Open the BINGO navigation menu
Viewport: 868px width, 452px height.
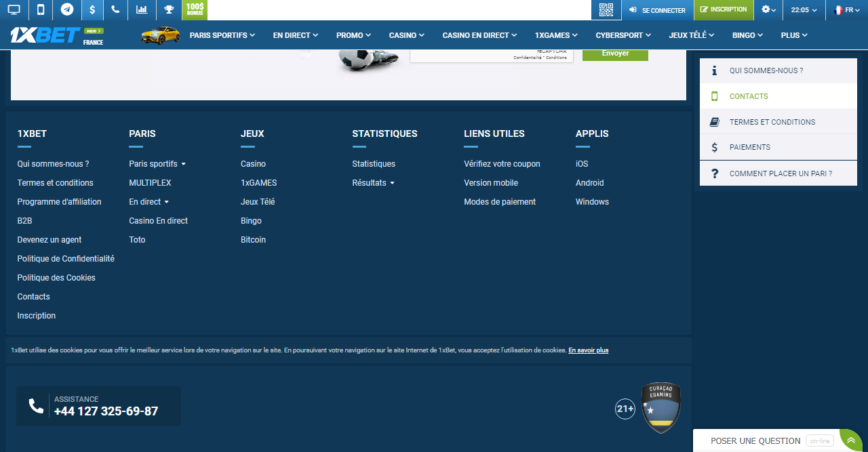click(747, 35)
